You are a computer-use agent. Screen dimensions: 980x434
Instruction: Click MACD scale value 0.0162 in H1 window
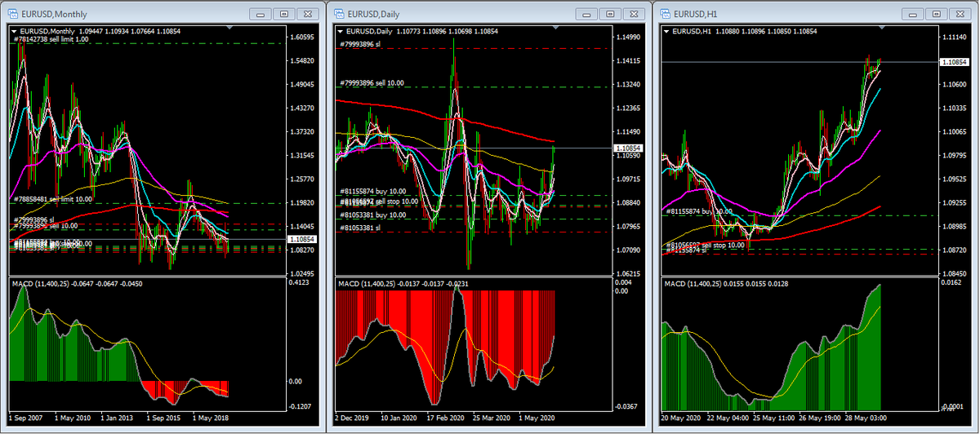pos(951,283)
